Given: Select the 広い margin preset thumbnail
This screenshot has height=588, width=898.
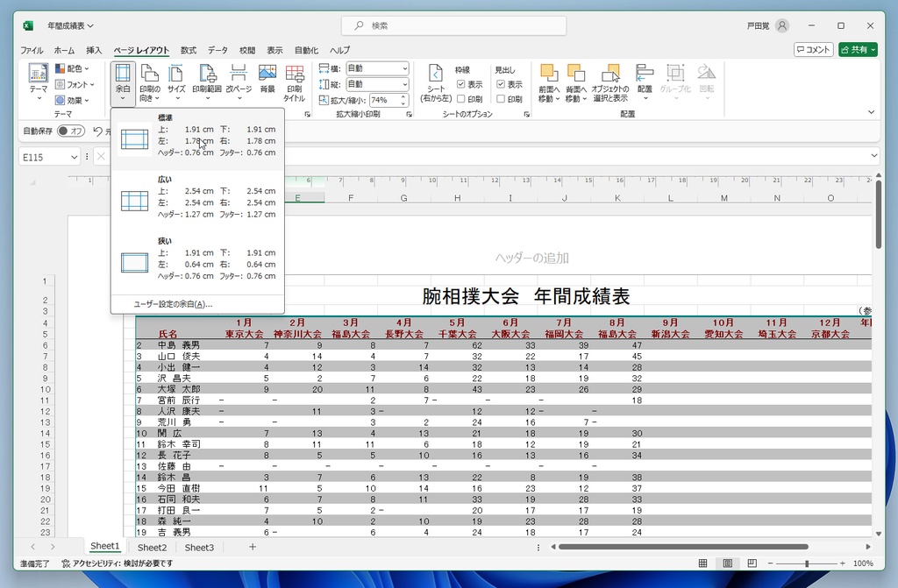Looking at the screenshot, I should pyautogui.click(x=134, y=201).
